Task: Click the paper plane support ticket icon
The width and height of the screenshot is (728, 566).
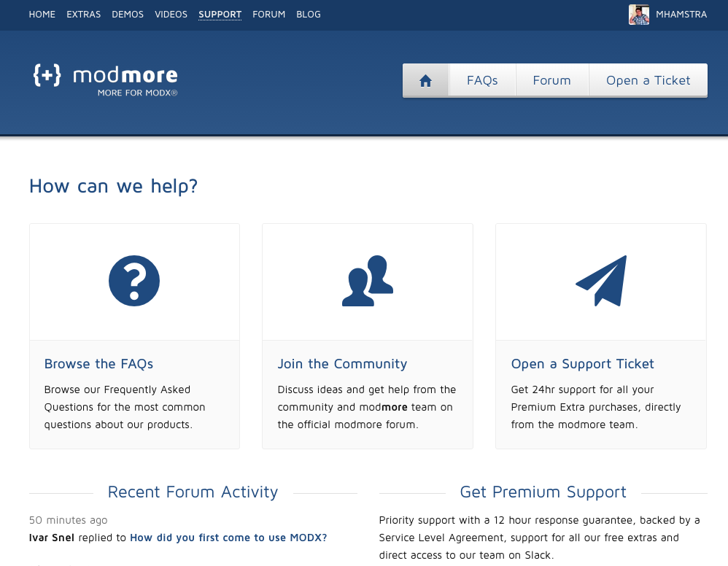Action: coord(600,279)
